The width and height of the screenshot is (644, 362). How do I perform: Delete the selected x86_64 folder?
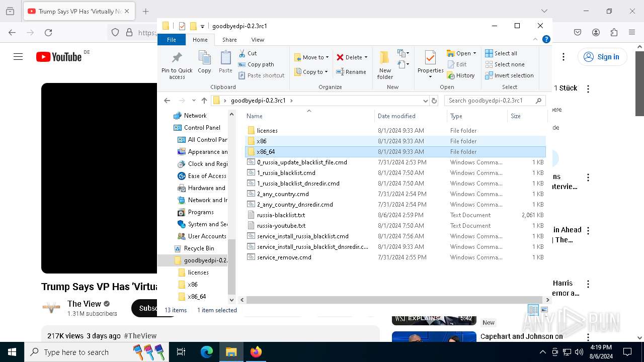pyautogui.click(x=352, y=57)
